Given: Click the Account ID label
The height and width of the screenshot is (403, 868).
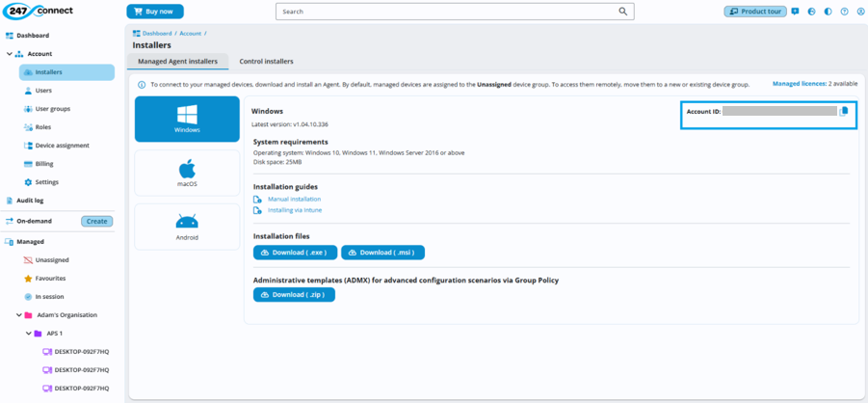Looking at the screenshot, I should tap(703, 112).
